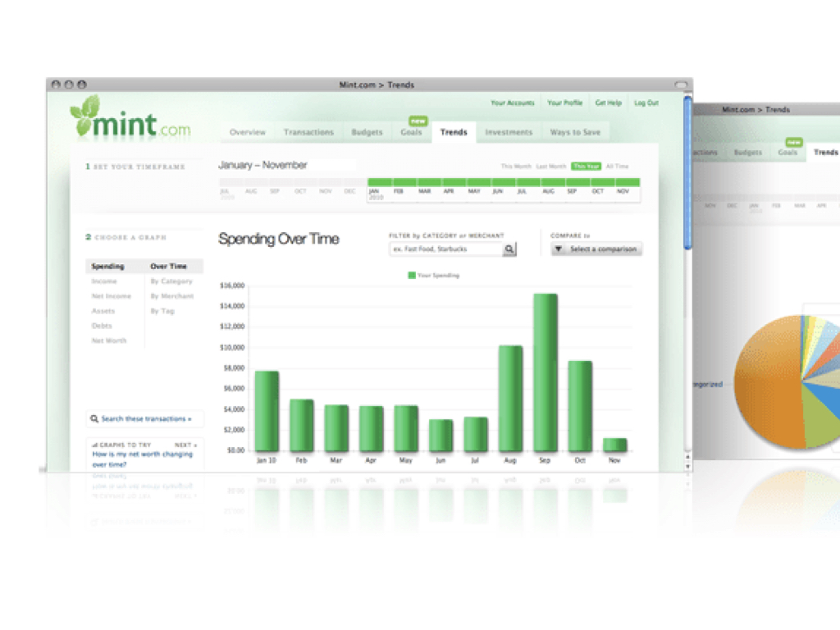Open the Transactions tab
The image size is (840, 630).
click(x=308, y=132)
